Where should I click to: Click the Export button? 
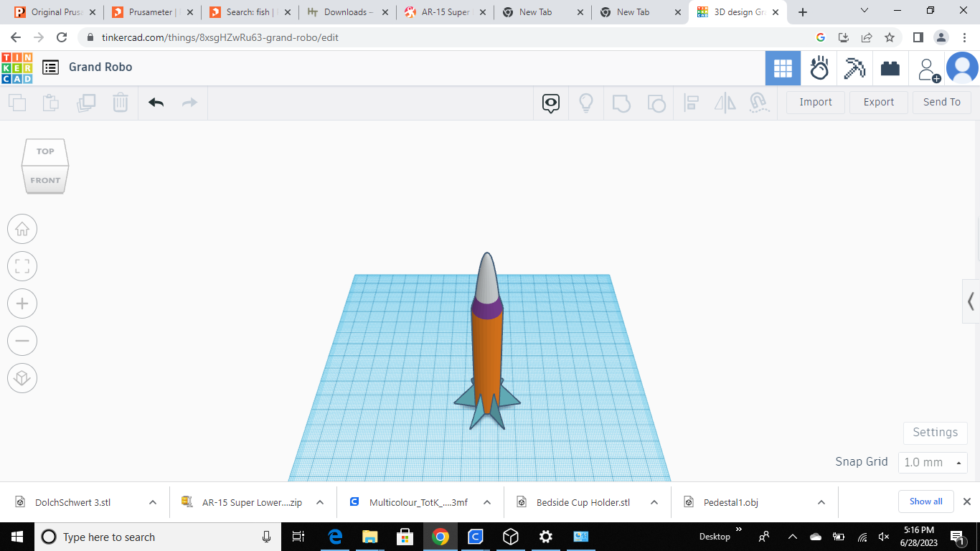point(878,102)
